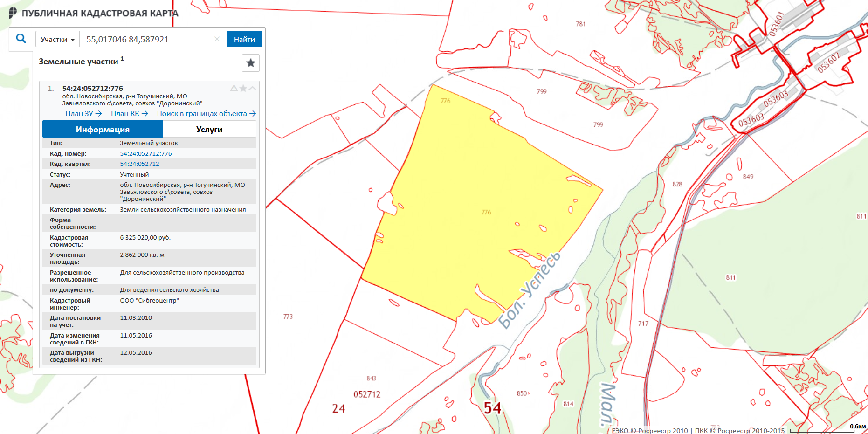Open cadastral quarter 54:24:052712 link

(139, 164)
